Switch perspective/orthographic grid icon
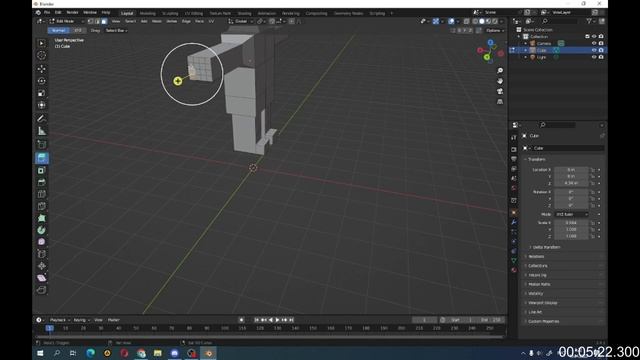This screenshot has width=640, height=360. tap(500, 102)
